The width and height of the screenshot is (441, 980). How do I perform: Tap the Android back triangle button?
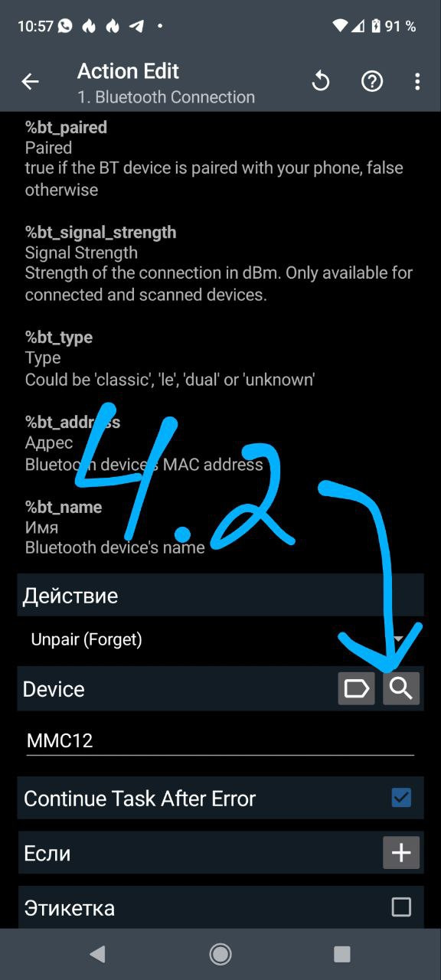click(x=97, y=954)
